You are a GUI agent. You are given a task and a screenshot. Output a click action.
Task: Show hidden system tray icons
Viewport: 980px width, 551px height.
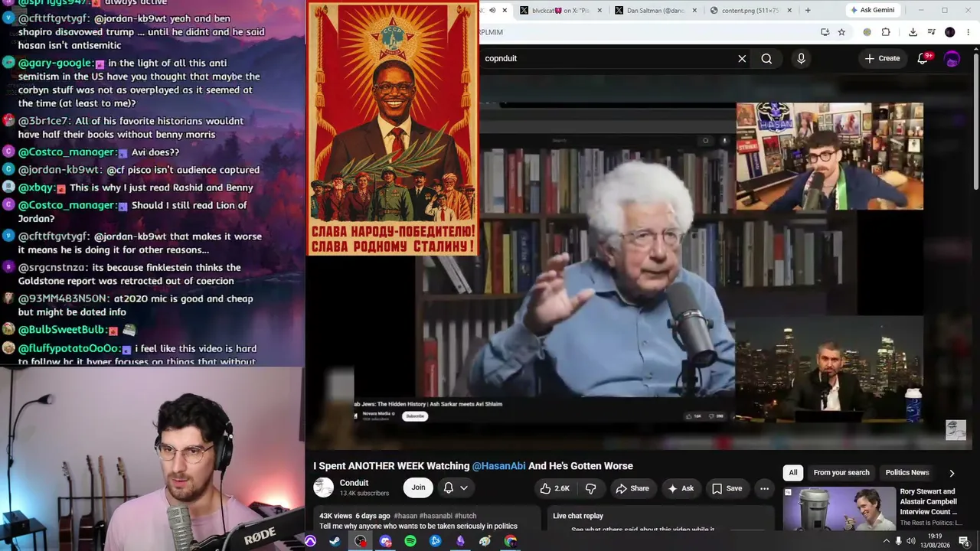(887, 541)
